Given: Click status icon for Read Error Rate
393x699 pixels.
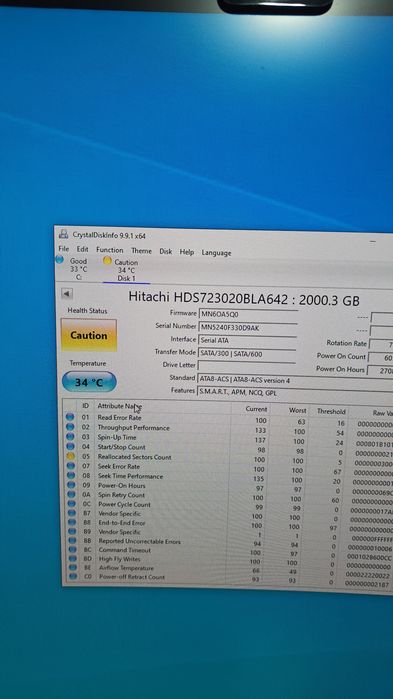Looking at the screenshot, I should (x=70, y=417).
